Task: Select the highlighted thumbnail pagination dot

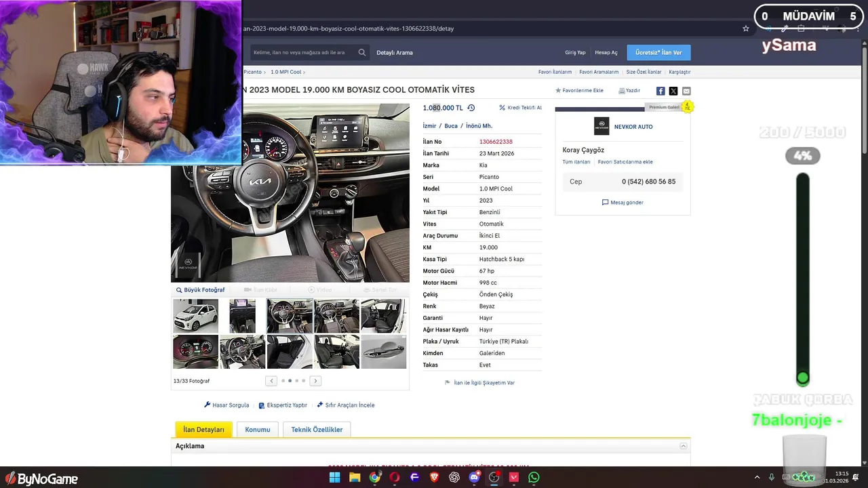Action: click(x=290, y=381)
